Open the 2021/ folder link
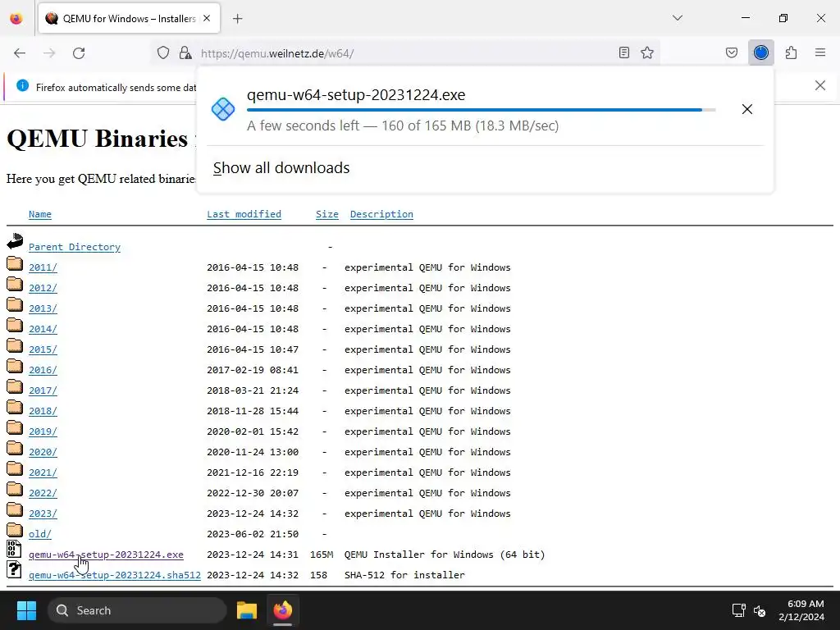 tap(43, 472)
